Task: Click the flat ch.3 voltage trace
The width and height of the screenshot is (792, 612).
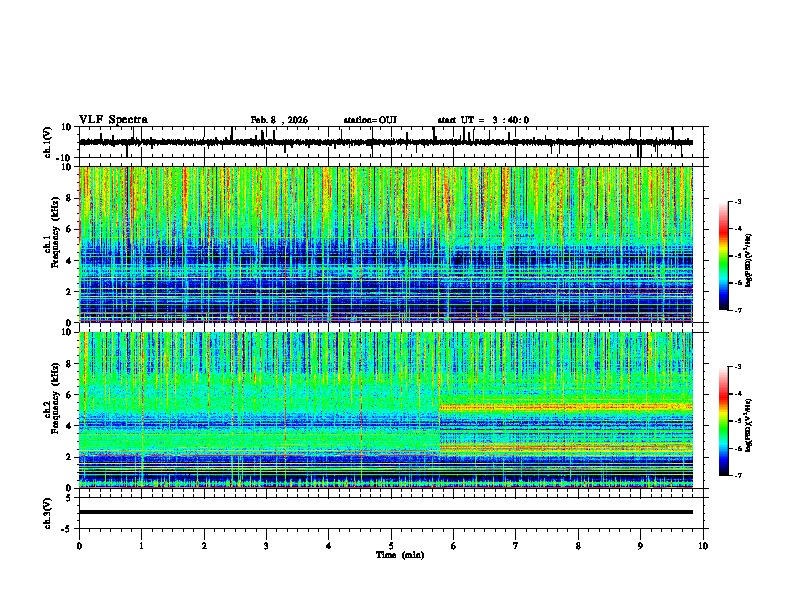Action: (385, 512)
